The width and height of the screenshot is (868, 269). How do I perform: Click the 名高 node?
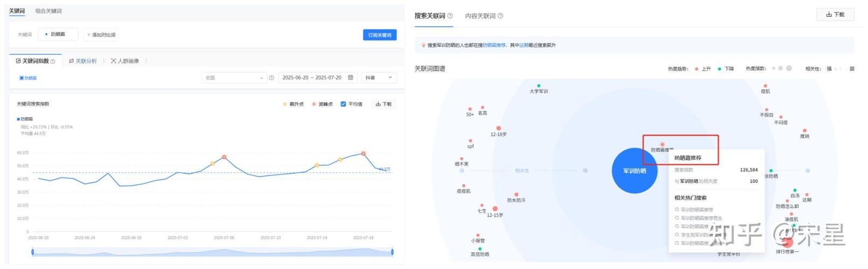tap(482, 107)
